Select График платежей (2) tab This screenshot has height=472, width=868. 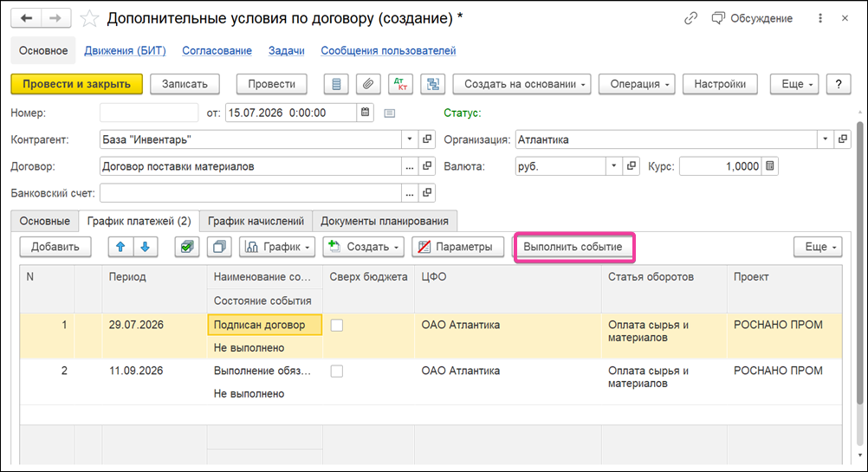click(139, 221)
